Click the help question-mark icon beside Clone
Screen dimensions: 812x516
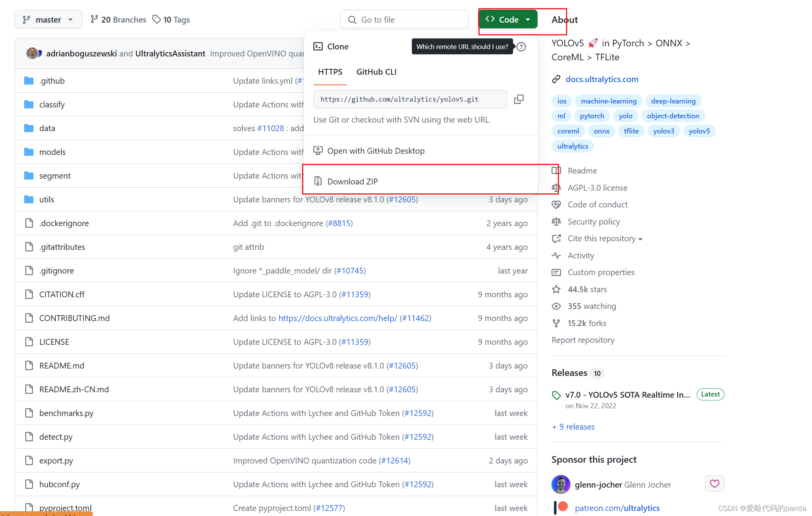[521, 47]
